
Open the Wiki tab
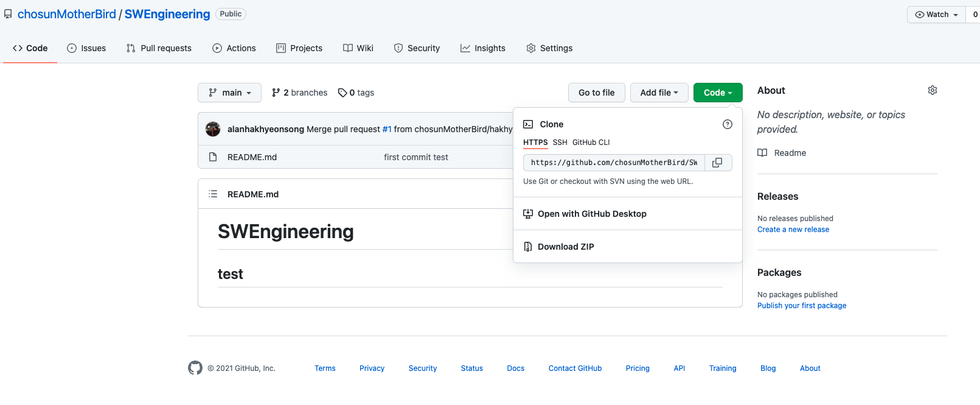pos(358,48)
